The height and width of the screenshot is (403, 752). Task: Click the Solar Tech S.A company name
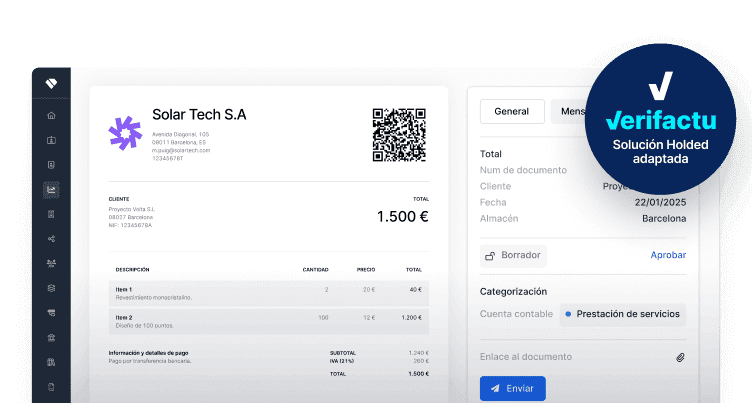click(199, 115)
